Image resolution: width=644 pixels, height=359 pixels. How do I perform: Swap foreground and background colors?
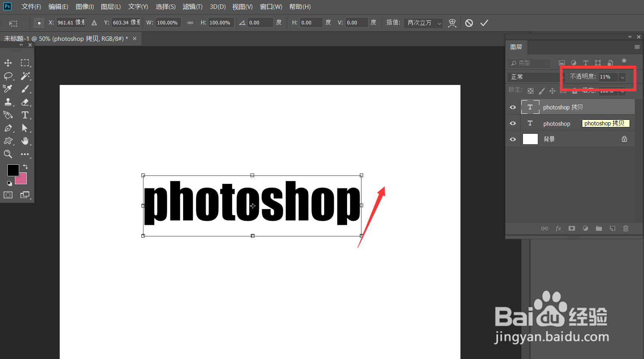click(25, 167)
